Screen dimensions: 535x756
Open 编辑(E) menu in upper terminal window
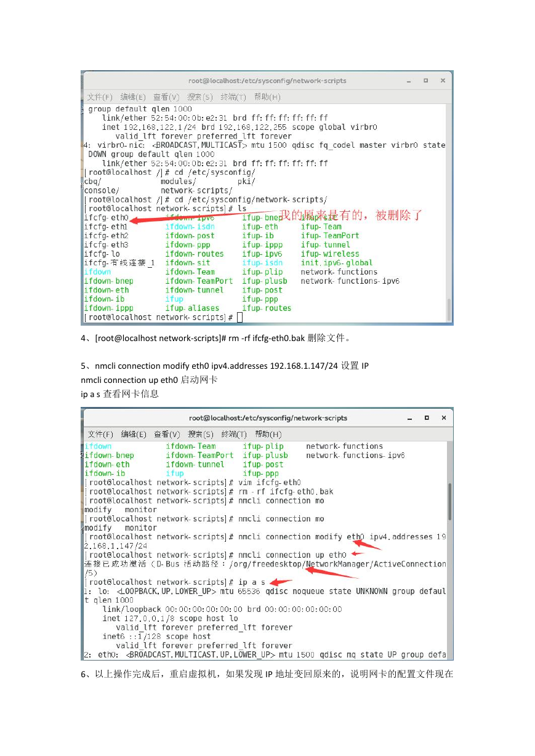click(133, 97)
